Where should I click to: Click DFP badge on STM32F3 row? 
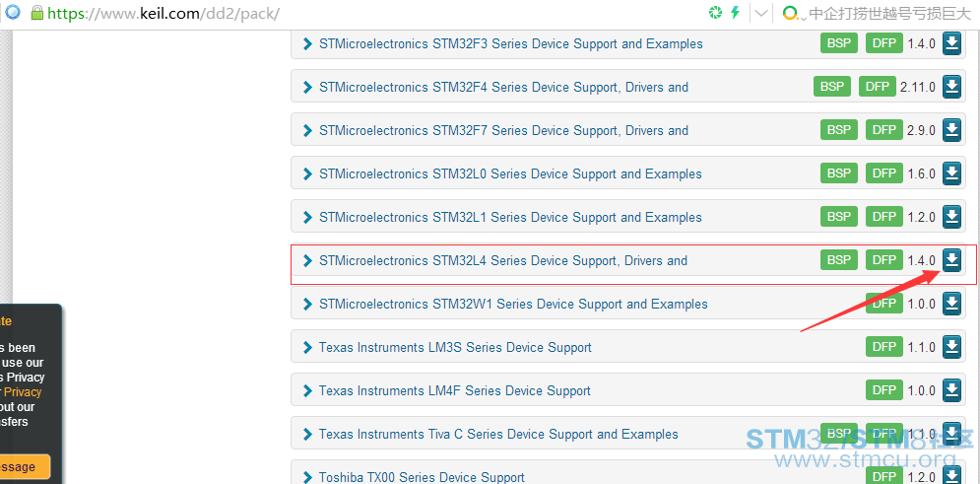[x=884, y=43]
